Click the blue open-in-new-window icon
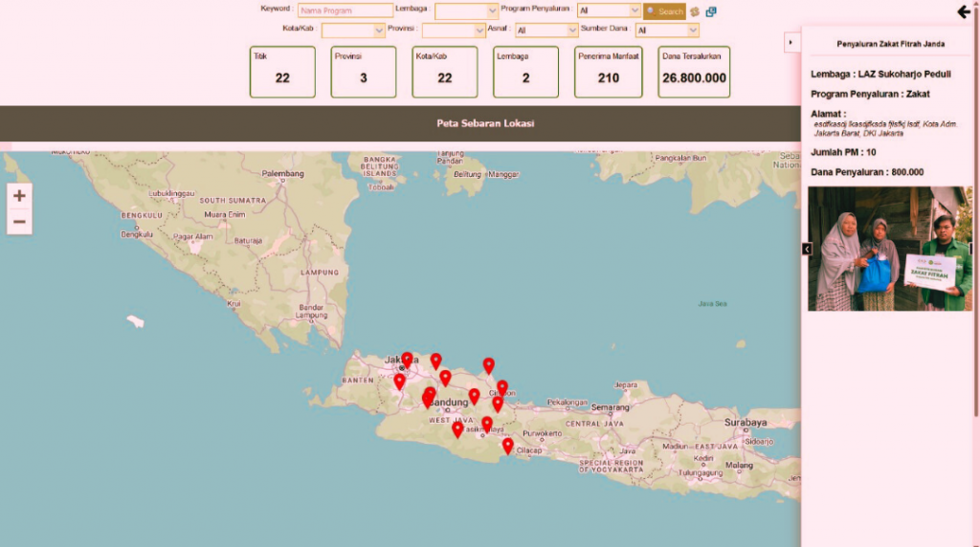This screenshot has height=547, width=980. point(711,11)
